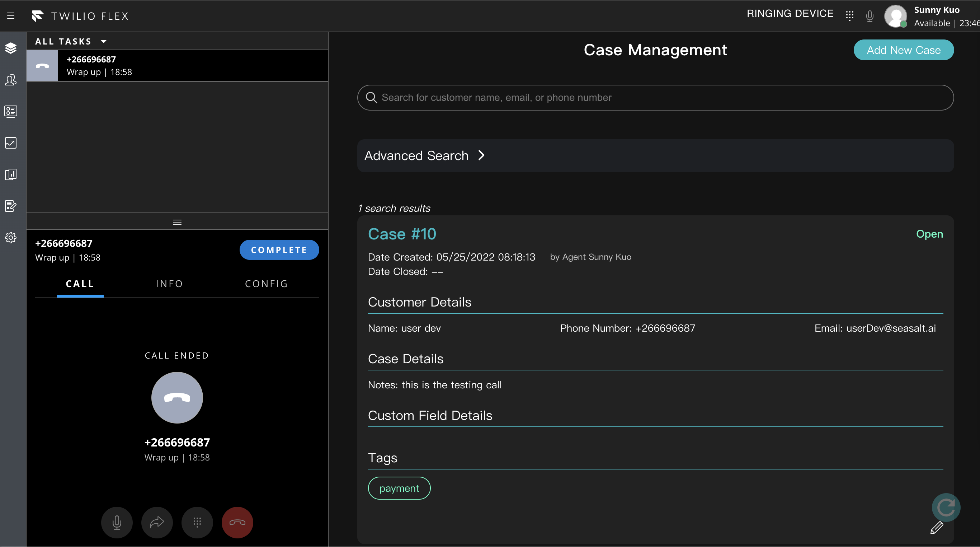The height and width of the screenshot is (547, 980).
Task: Switch to the INFO tab
Action: (169, 284)
